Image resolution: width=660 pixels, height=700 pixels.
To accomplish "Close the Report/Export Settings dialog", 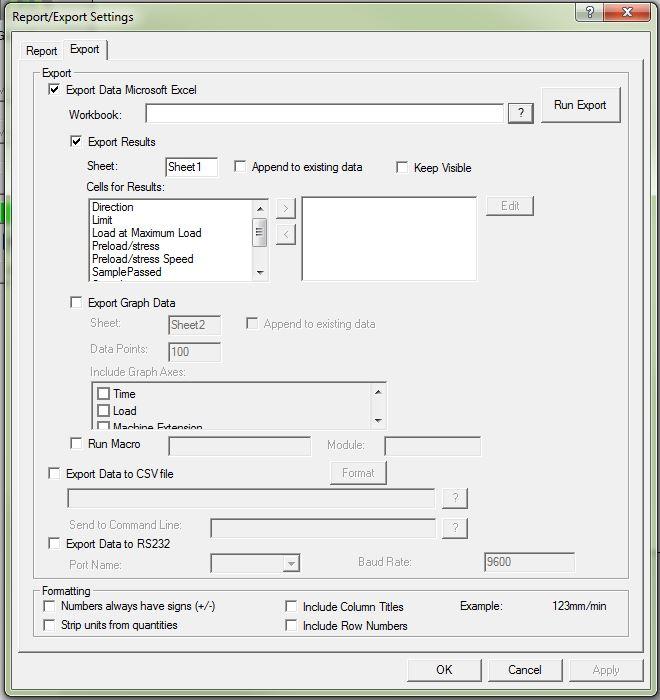I will click(627, 12).
